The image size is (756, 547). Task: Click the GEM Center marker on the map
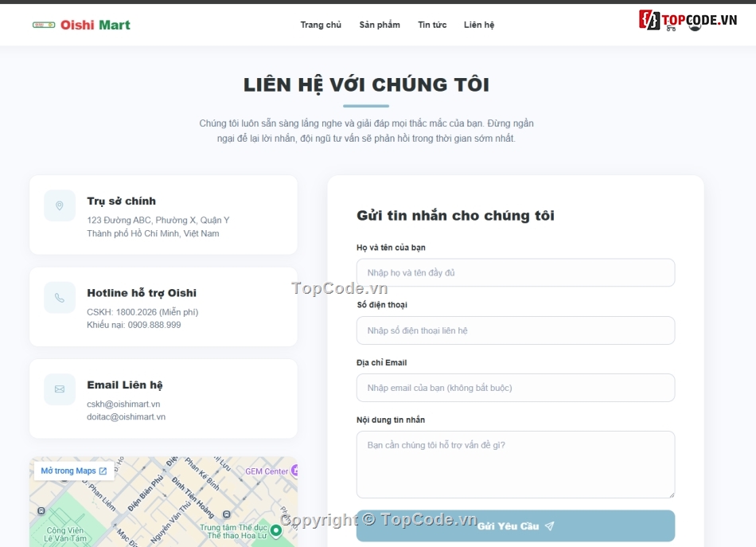tap(294, 471)
